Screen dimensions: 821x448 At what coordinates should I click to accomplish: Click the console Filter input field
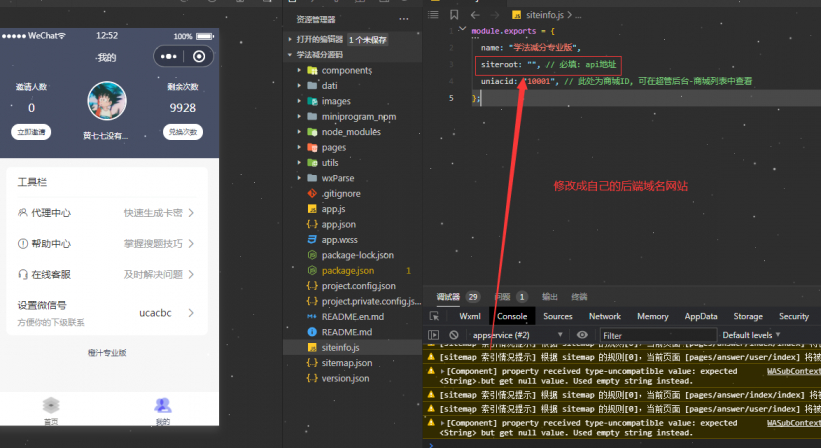(x=656, y=335)
